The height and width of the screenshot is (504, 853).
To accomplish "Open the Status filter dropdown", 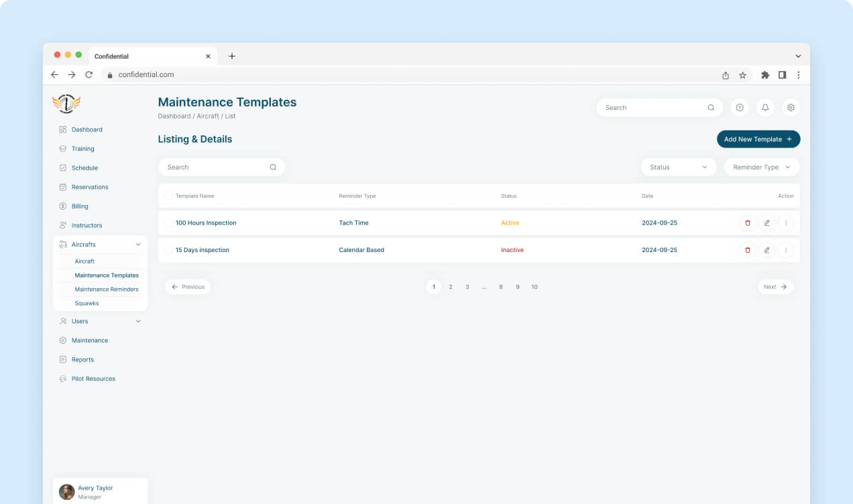I will (679, 168).
